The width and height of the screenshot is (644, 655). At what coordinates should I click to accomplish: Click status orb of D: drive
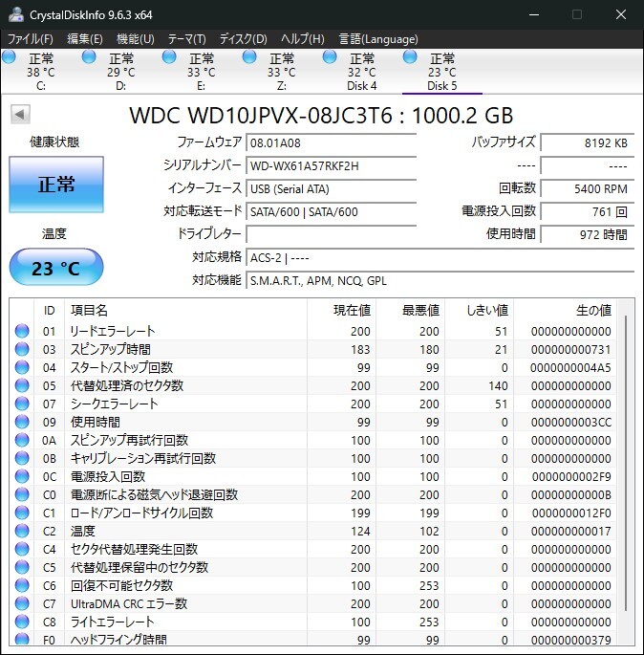point(89,56)
